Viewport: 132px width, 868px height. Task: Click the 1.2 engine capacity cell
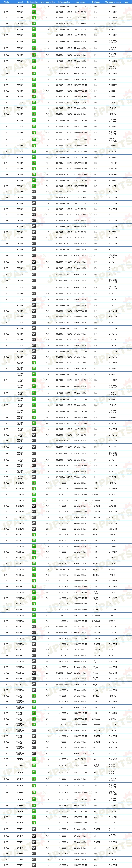coord(47,12)
